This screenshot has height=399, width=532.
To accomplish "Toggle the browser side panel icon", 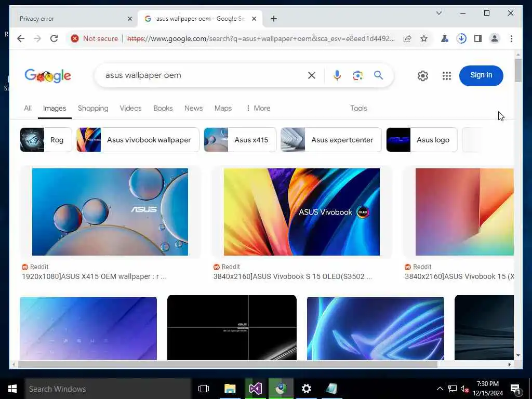I will pos(478,38).
